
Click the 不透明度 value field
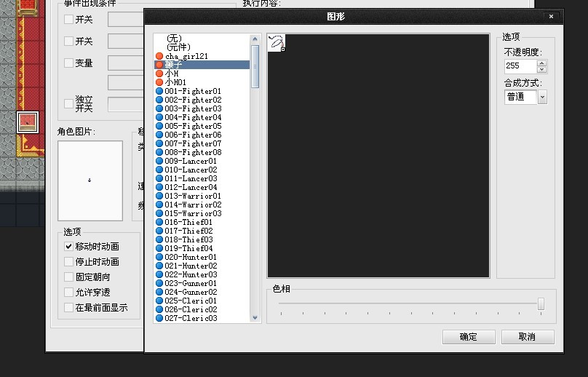click(521, 66)
